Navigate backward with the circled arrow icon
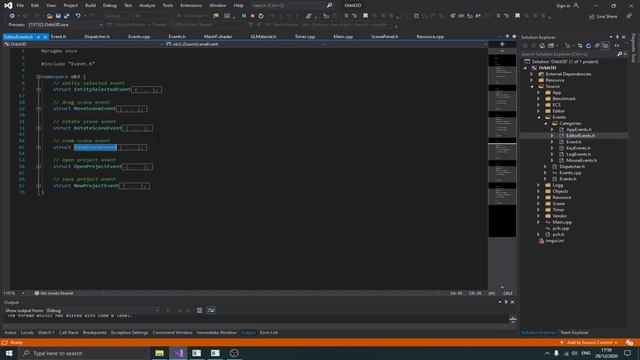The width and height of the screenshot is (640, 360). click(x=12, y=16)
